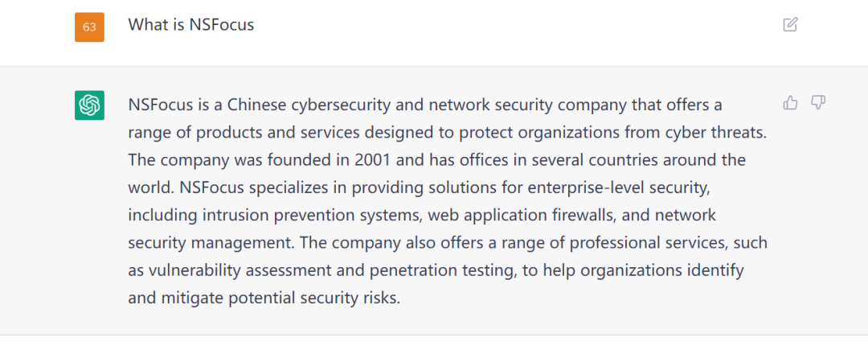
Task: Click the first word "NSFocus" of the response
Action: pos(158,105)
